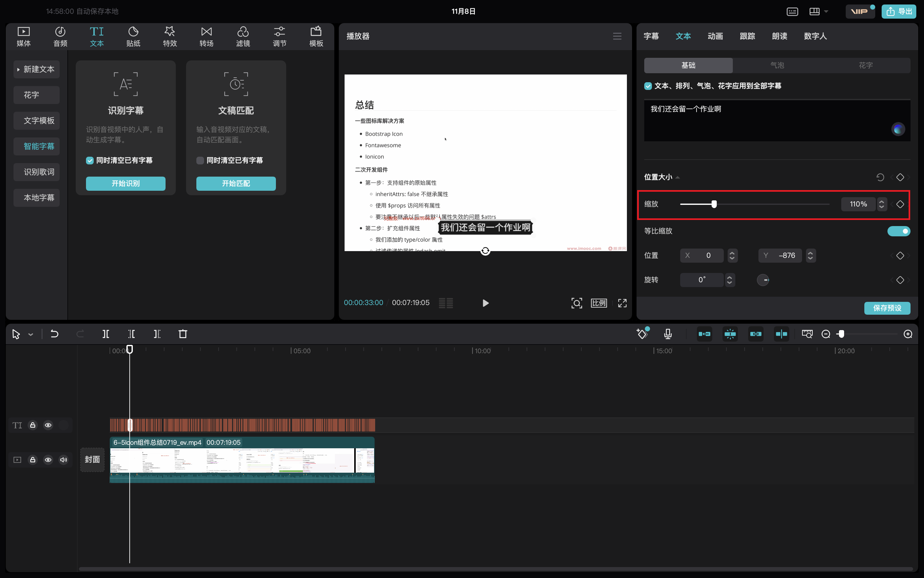This screenshot has height=578, width=924.
Task: Switch to the 气泡 bubble sub-tab
Action: [777, 66]
